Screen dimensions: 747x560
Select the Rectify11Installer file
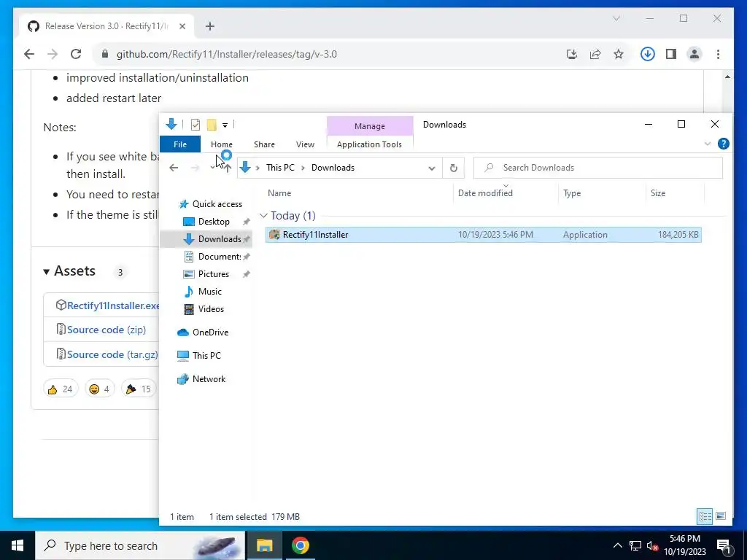click(x=483, y=235)
